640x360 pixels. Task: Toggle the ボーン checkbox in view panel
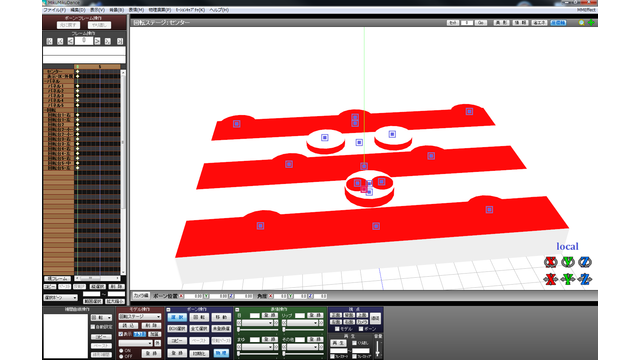361,329
